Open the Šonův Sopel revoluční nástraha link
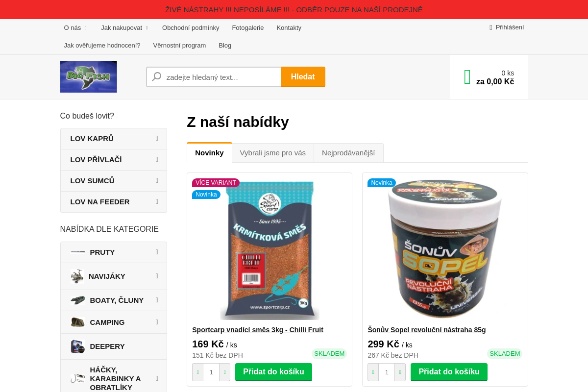The height and width of the screenshot is (392, 588). (427, 330)
